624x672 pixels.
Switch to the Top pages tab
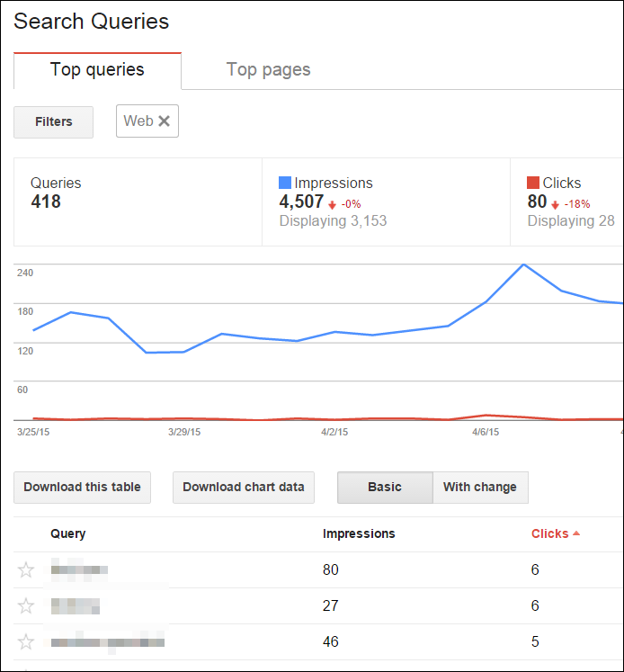tap(268, 70)
